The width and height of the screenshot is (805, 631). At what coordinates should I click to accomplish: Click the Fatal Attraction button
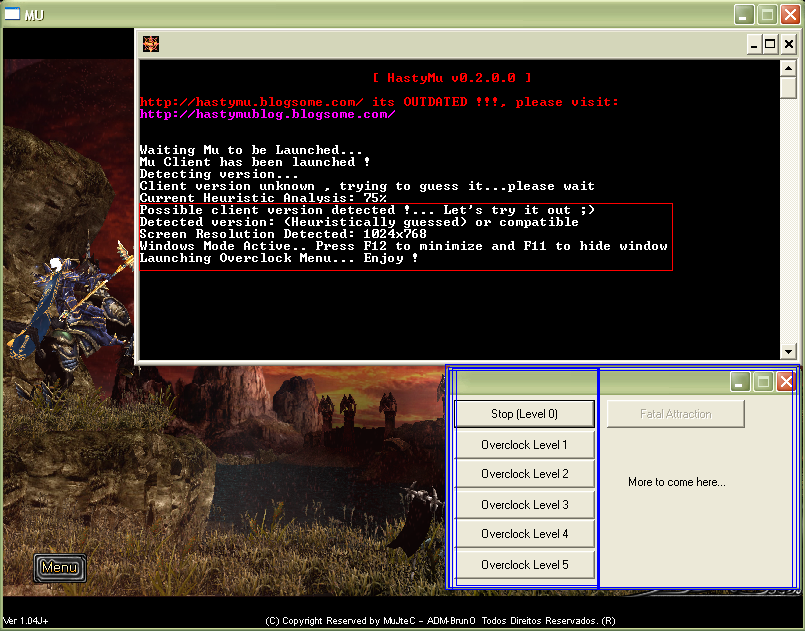coord(676,414)
